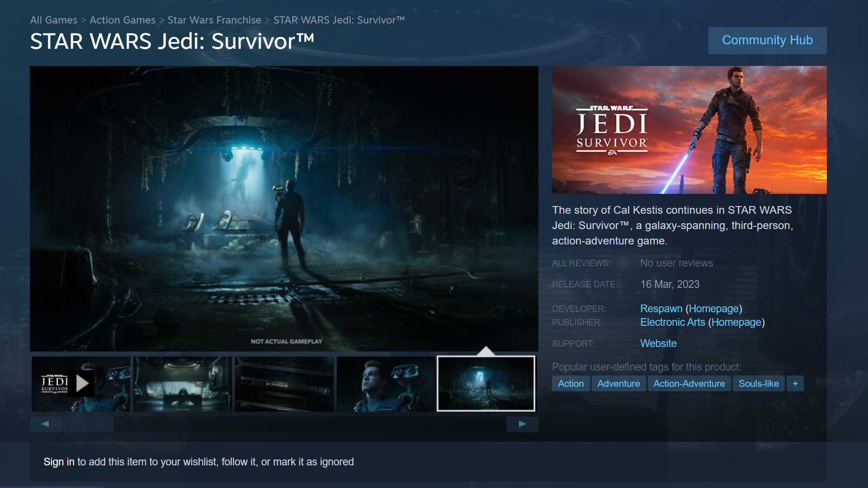Image resolution: width=868 pixels, height=488 pixels.
Task: Select the cockpit screenshot thumbnail
Action: pos(183,384)
